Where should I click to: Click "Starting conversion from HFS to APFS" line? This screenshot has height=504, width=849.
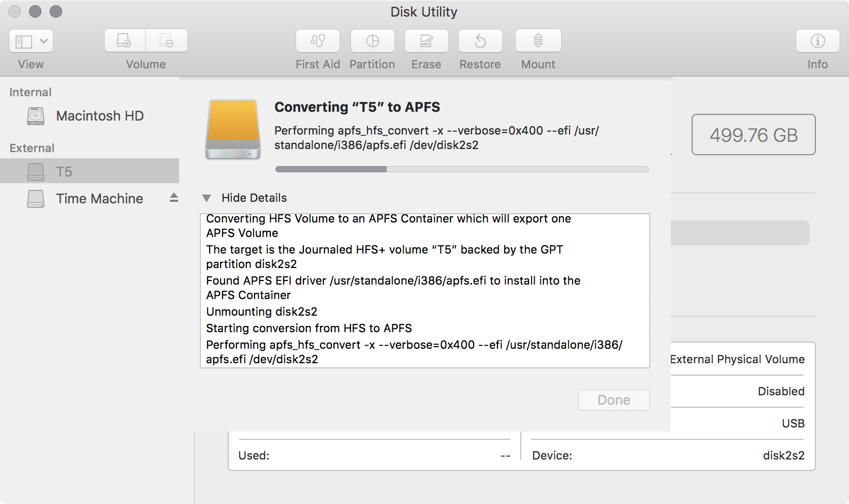309,328
